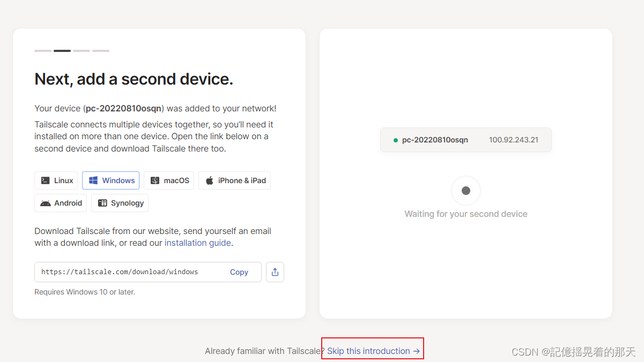The height and width of the screenshot is (362, 644).
Task: Click the Synology NAS icon
Action: pyautogui.click(x=102, y=203)
